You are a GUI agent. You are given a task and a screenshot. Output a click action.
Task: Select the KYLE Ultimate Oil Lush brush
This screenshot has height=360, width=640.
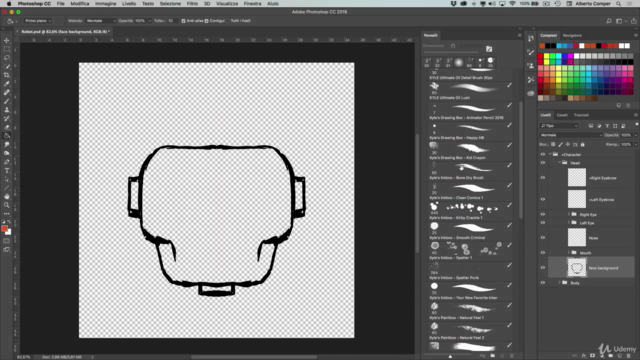pos(471,91)
